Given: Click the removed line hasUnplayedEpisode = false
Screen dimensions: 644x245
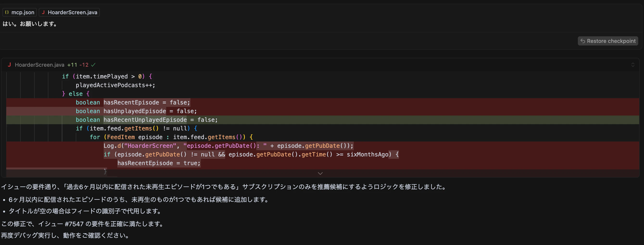Looking at the screenshot, I should [322, 111].
